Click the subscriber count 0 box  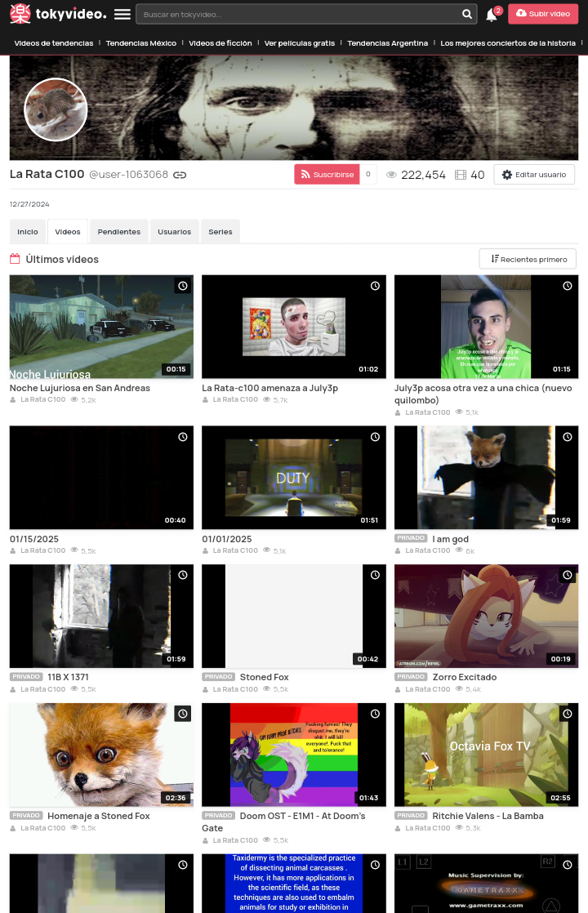(x=368, y=174)
